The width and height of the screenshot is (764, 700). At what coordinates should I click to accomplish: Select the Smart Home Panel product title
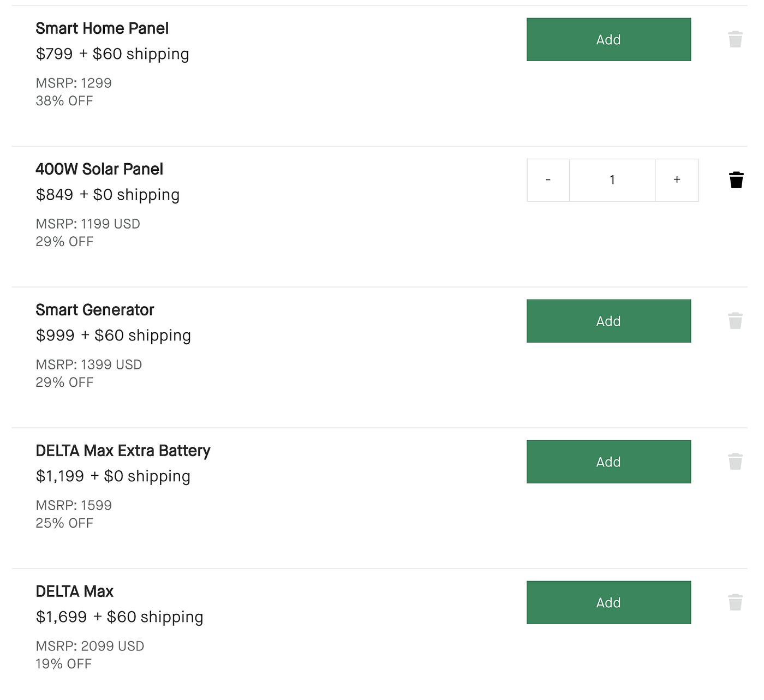pos(102,28)
